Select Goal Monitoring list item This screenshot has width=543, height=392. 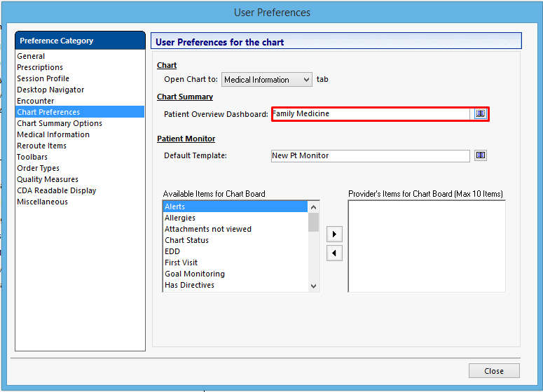point(235,274)
